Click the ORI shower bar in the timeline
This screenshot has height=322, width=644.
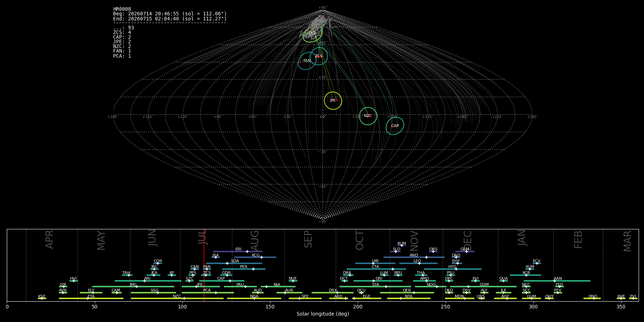[378, 281]
